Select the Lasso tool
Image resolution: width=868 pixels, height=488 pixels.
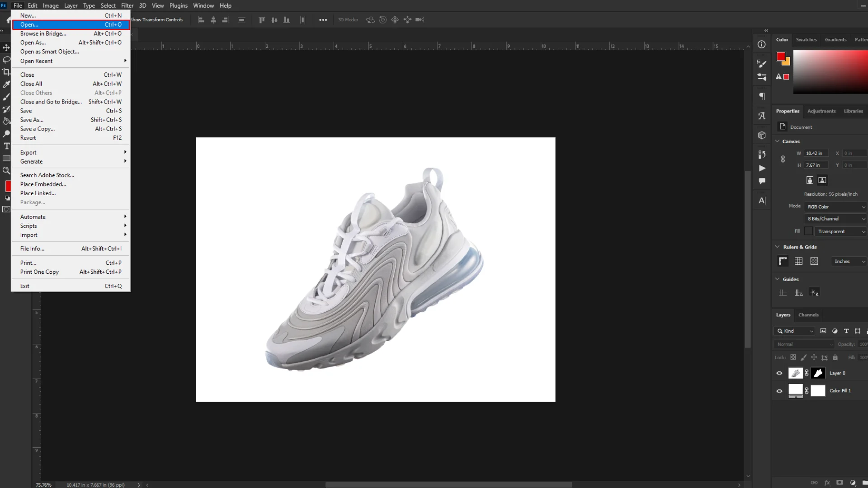[6, 60]
